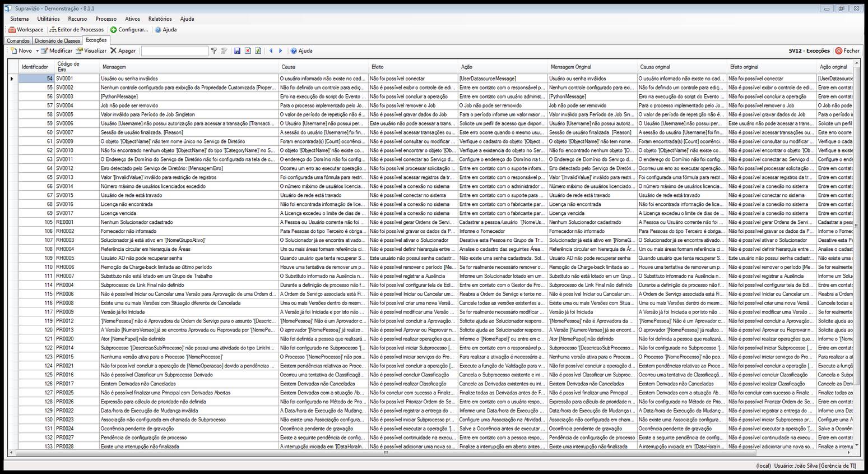The image size is (868, 474).
Task: Click the Causa original column header
Action: (x=682, y=67)
